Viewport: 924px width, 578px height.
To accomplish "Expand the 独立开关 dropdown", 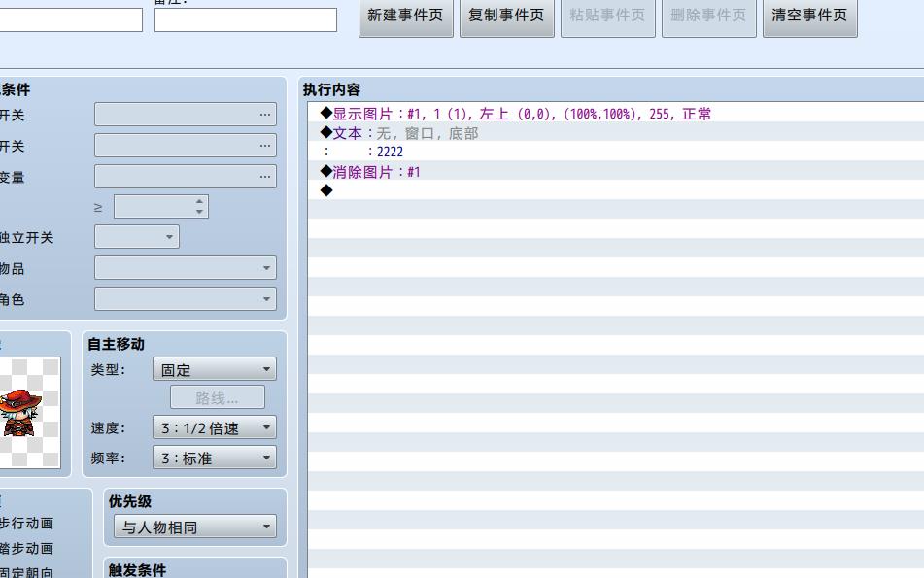I will tap(137, 237).
